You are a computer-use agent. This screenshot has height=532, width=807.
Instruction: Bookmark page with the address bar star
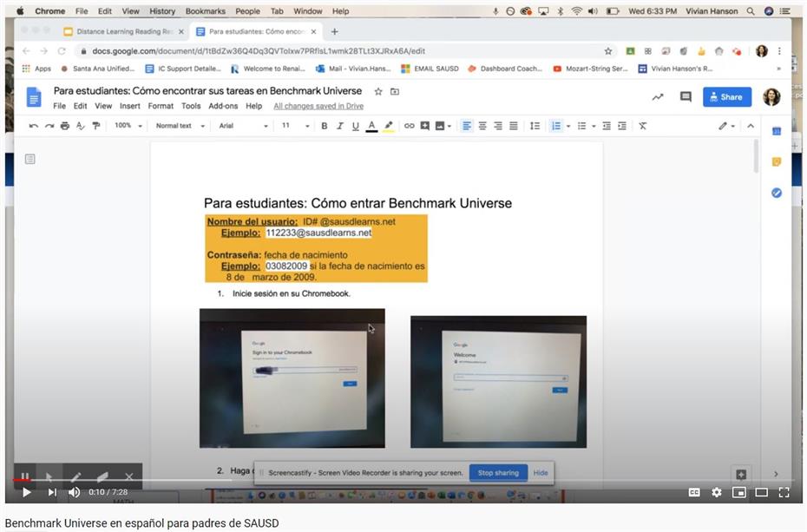608,51
